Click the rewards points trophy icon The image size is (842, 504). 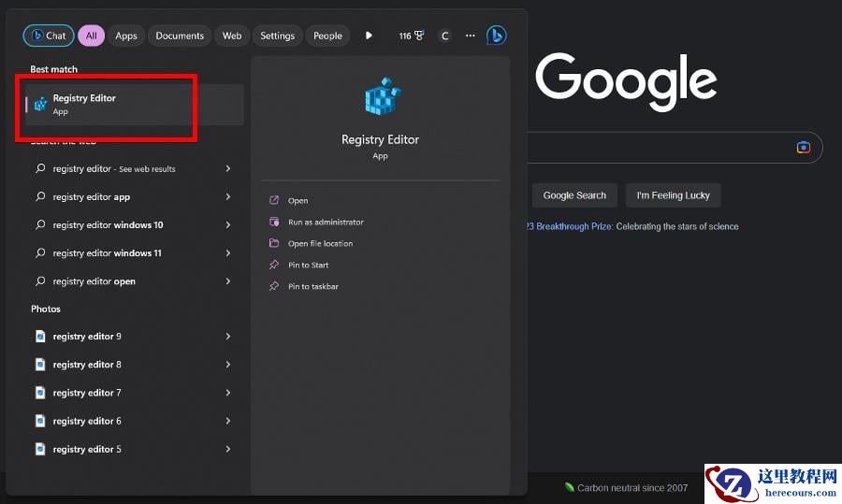pyautogui.click(x=418, y=36)
